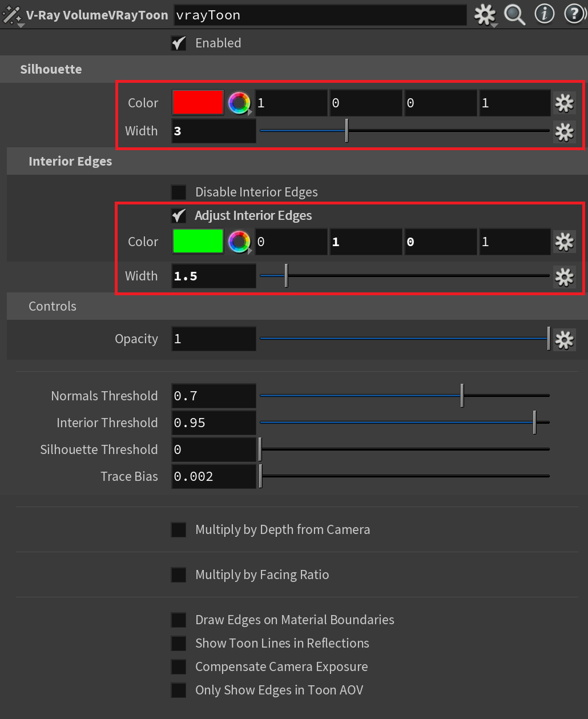Click the magnifier search parameters icon
The width and height of the screenshot is (588, 719).
514,15
